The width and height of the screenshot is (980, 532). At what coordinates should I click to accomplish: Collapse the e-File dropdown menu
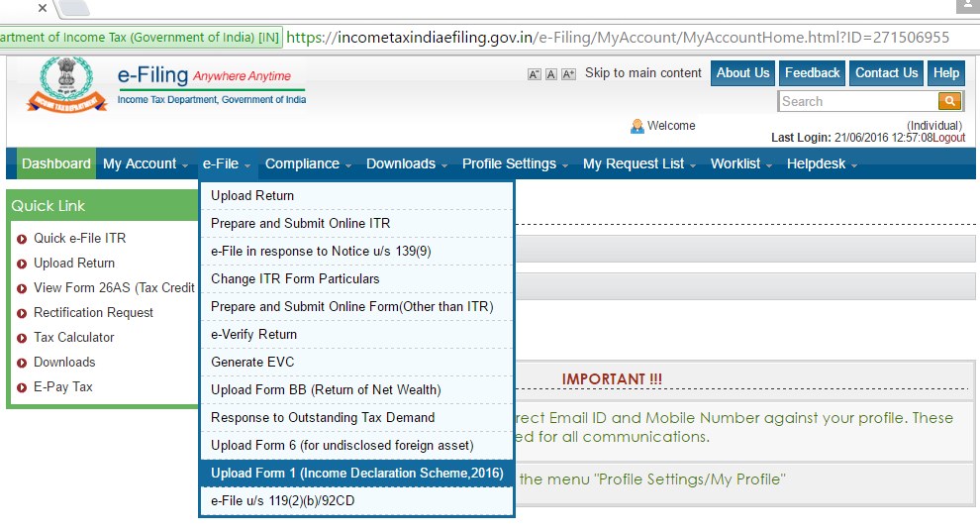point(227,163)
